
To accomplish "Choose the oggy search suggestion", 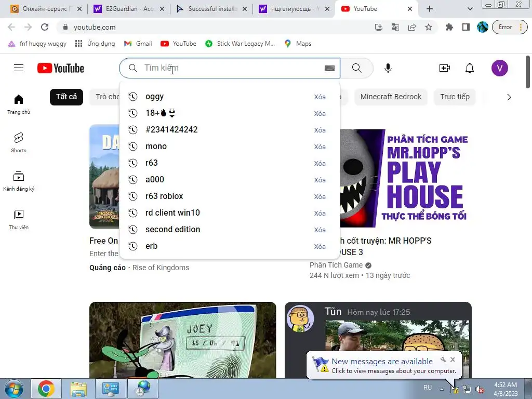I will 230,97.
